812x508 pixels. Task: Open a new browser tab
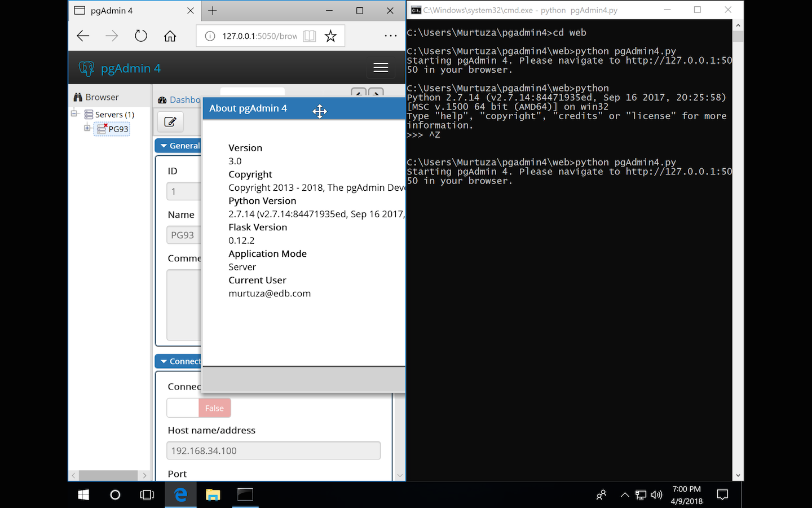click(x=213, y=11)
